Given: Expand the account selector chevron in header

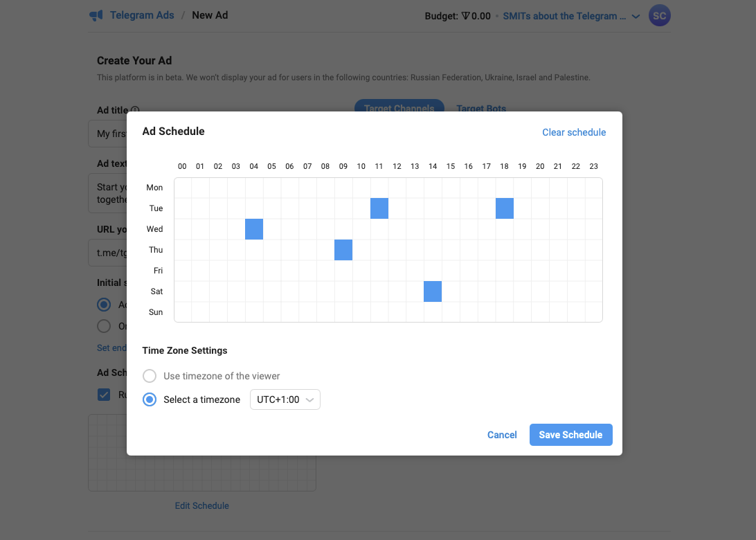Looking at the screenshot, I should [636, 17].
